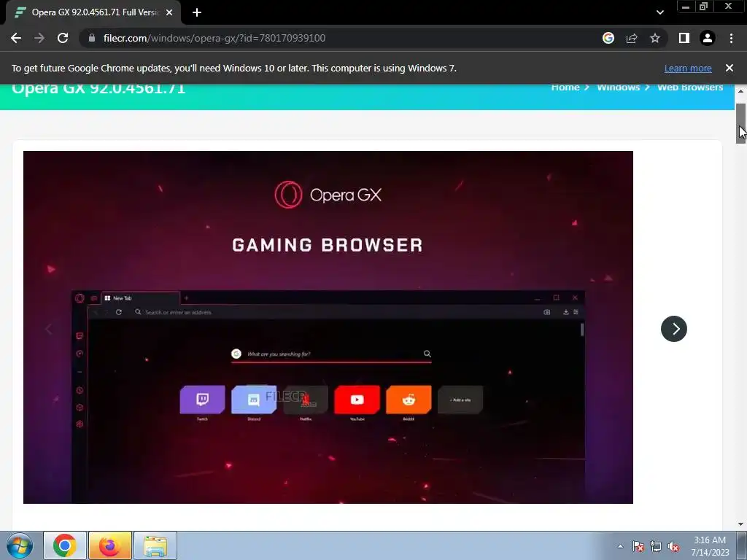Open Windows Explorer from the taskbar
The height and width of the screenshot is (560, 747).
pyautogui.click(x=155, y=545)
